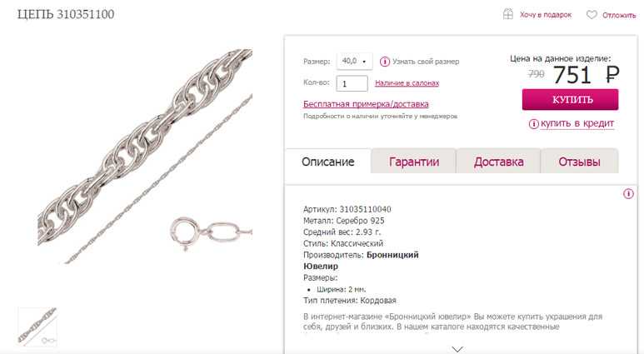
Task: Click info icon beside size guide
Action: coord(384,62)
